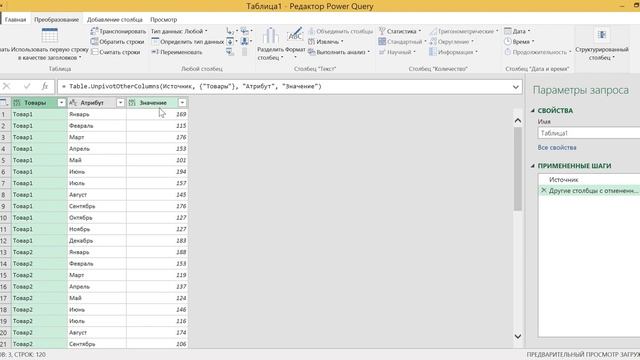Viewport: 640px width, 360px height.
Task: Click Объединить столбцы
Action: coord(340,31)
